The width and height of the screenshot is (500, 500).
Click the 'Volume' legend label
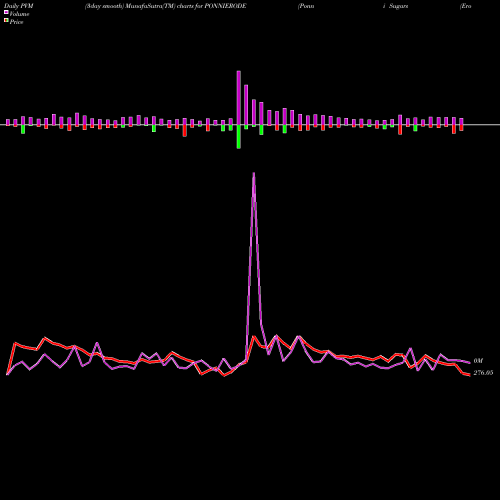(x=19, y=14)
